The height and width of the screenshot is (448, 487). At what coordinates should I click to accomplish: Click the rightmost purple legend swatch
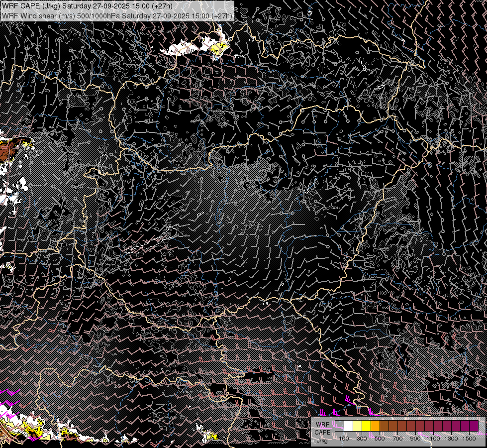click(x=474, y=426)
